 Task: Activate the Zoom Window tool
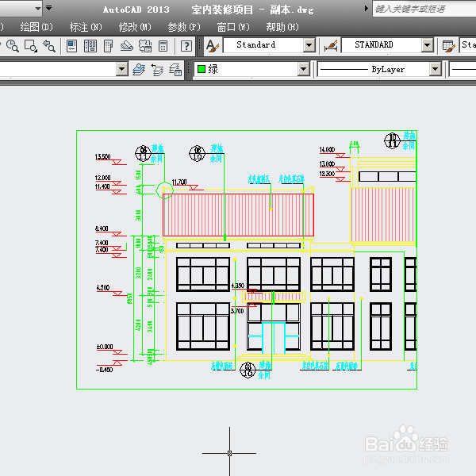[31, 46]
